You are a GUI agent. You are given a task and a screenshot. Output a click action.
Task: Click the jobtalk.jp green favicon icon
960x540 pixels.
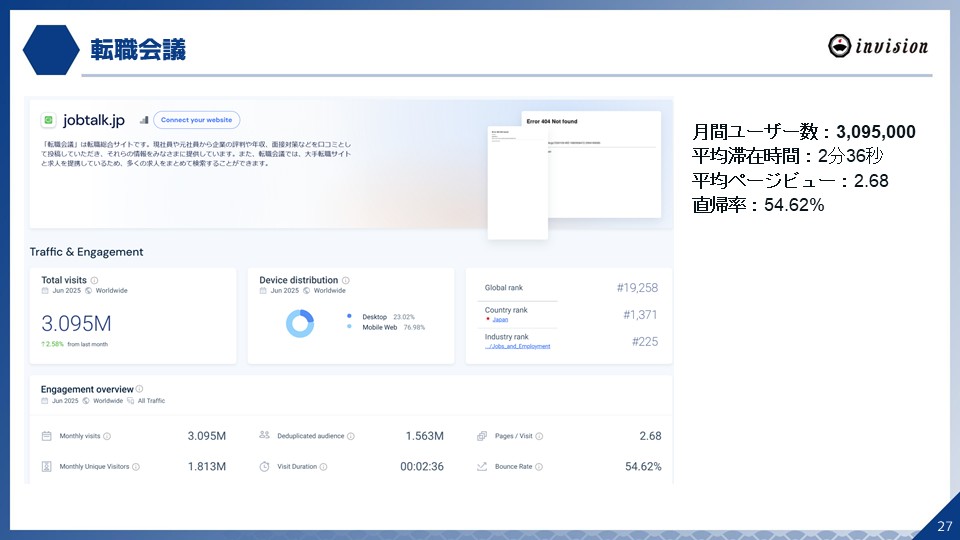[x=48, y=120]
